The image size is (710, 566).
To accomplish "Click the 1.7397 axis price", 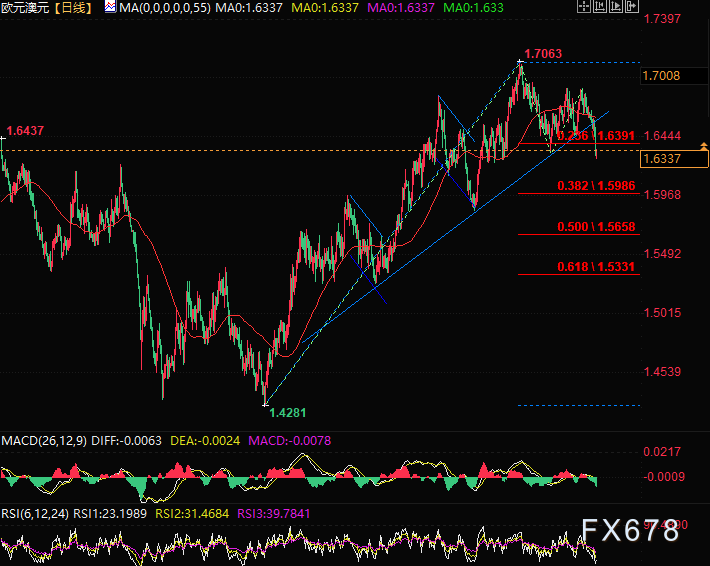I will (662, 19).
